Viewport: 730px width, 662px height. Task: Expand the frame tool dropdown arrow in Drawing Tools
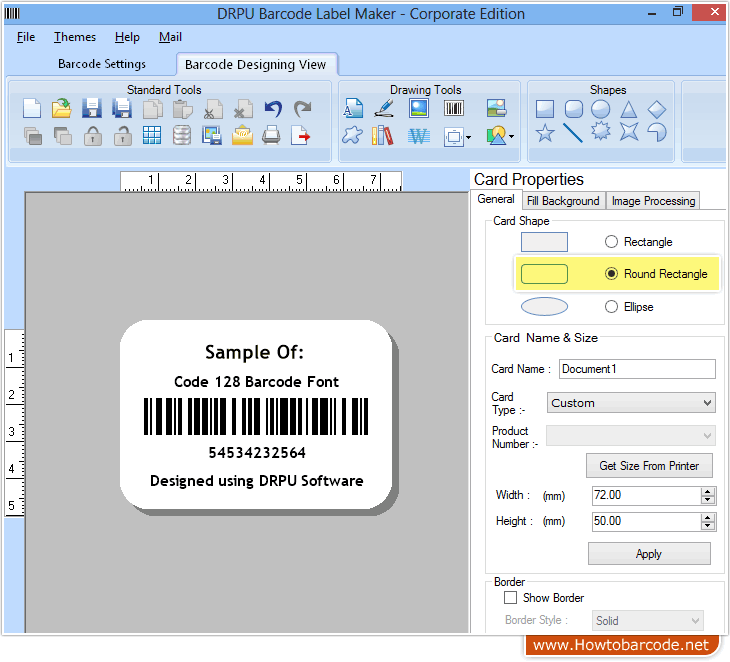pyautogui.click(x=468, y=137)
